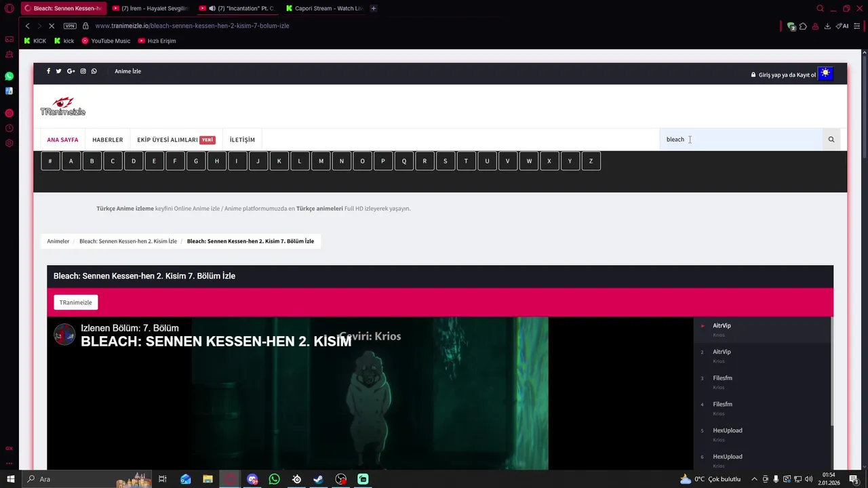Open the ANA SAYFA menu item

(x=62, y=140)
